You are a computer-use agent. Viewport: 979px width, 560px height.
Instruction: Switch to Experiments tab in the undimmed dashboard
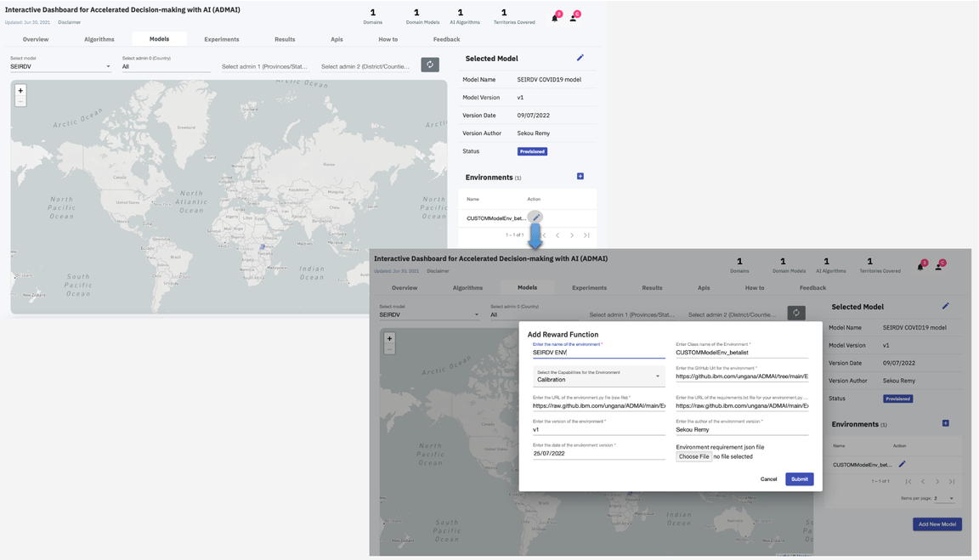(222, 39)
